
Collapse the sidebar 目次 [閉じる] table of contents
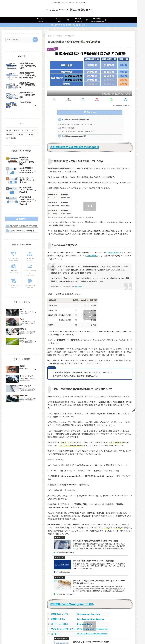22,219
